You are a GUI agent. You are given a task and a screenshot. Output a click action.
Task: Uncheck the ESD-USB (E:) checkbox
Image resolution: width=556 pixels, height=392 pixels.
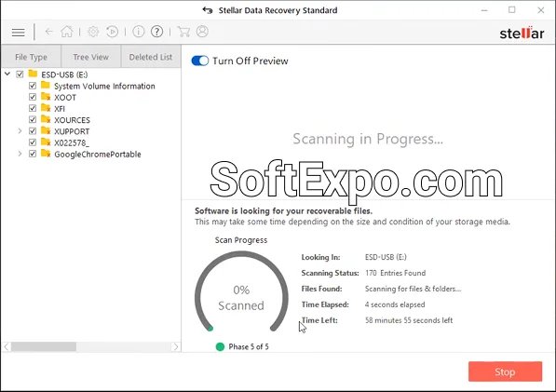click(20, 74)
